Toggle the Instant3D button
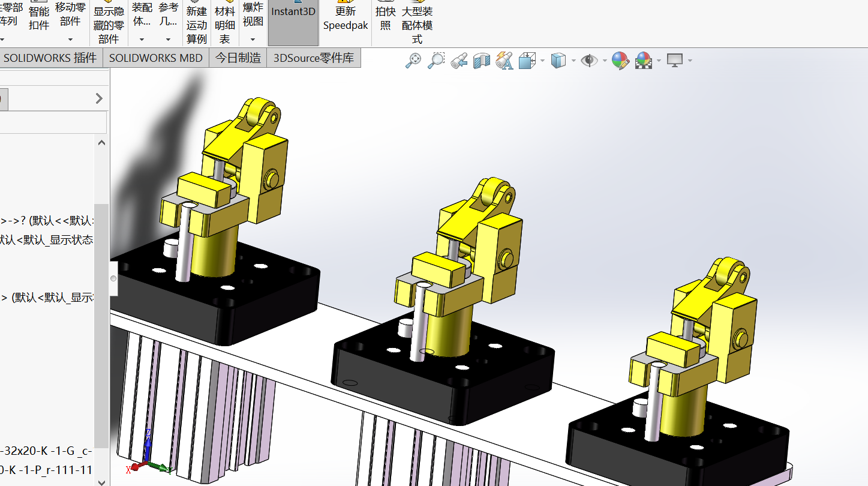Viewport: 868px width, 486px height. [293, 22]
